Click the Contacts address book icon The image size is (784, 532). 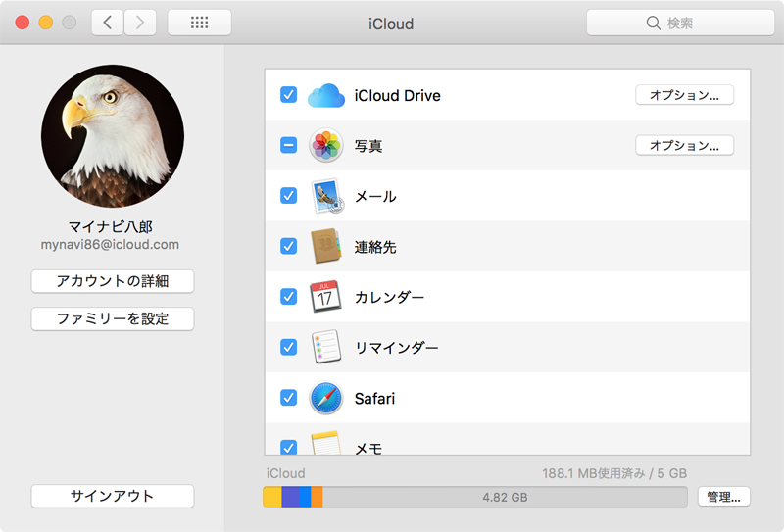[x=326, y=246]
